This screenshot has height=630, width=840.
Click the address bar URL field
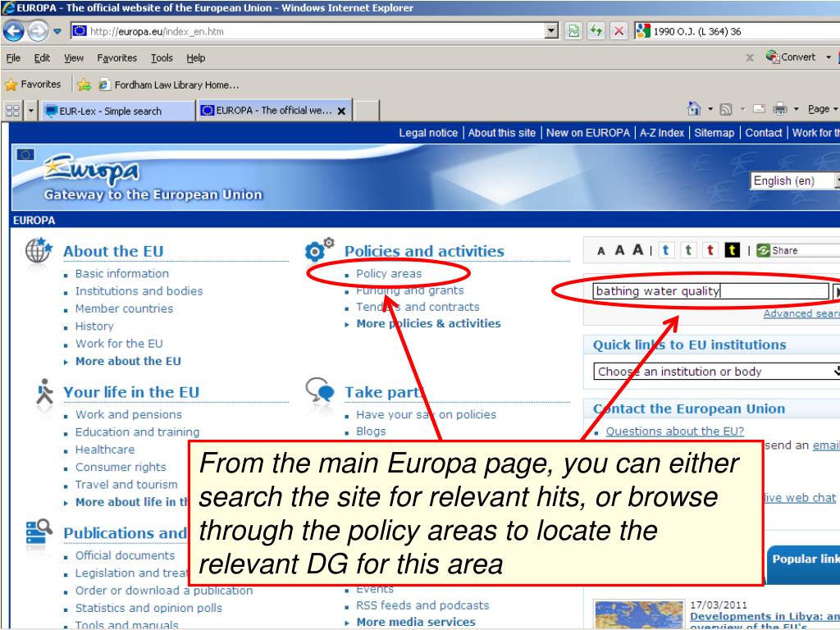tap(308, 31)
